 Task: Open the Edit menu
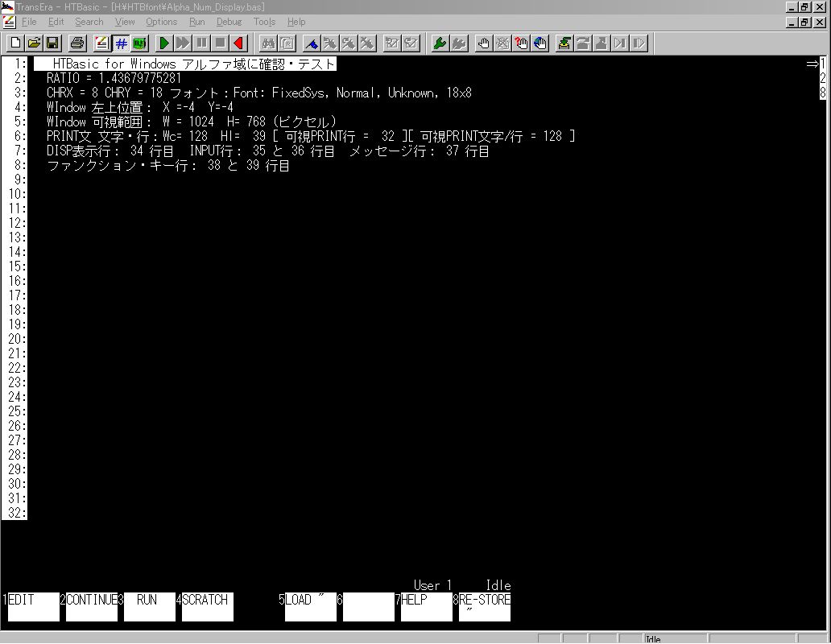click(56, 22)
